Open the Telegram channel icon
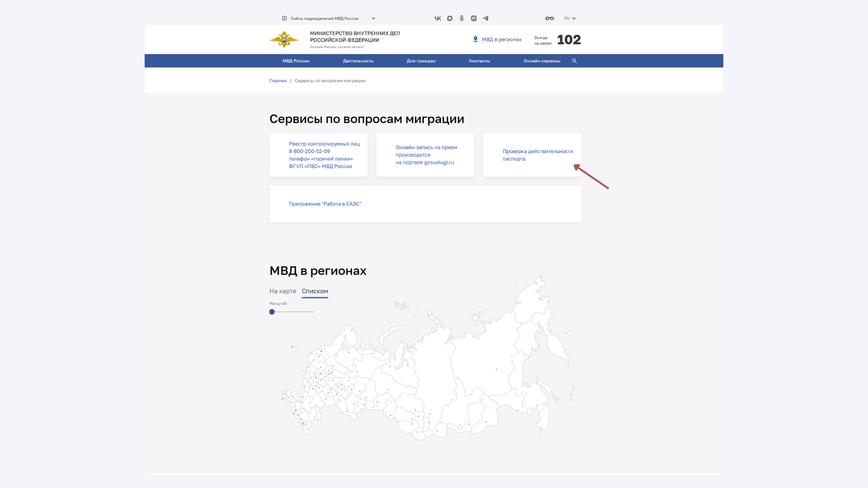This screenshot has height=488, width=868. pos(486,19)
